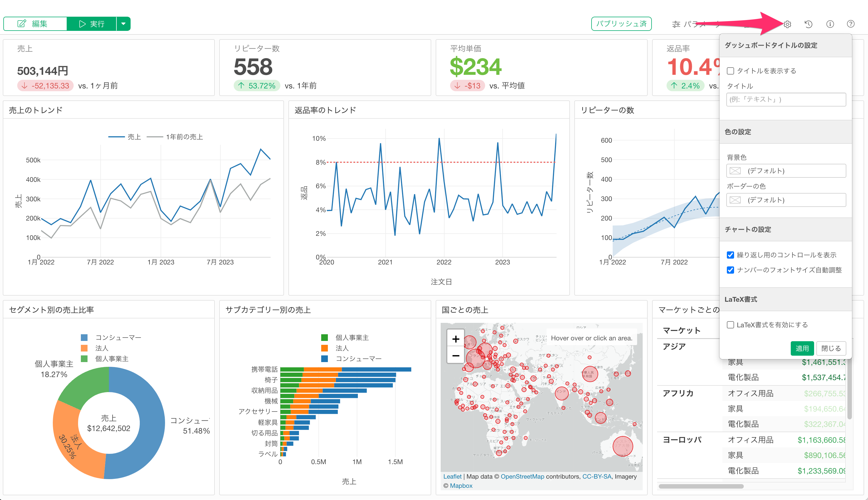
Task: Click the 適用 apply button
Action: click(802, 348)
